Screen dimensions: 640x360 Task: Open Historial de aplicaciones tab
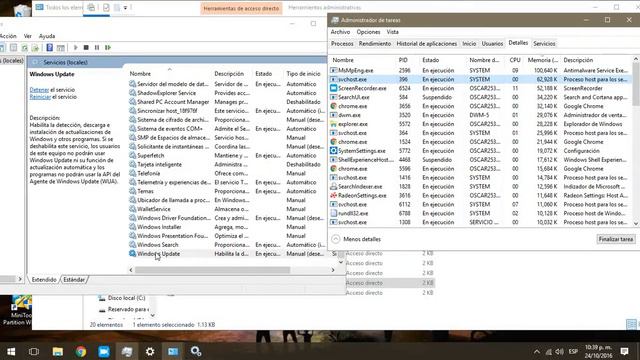coord(427,44)
